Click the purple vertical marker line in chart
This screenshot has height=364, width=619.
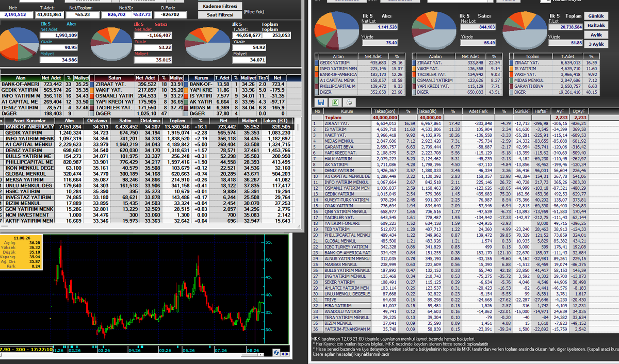coord(255,289)
